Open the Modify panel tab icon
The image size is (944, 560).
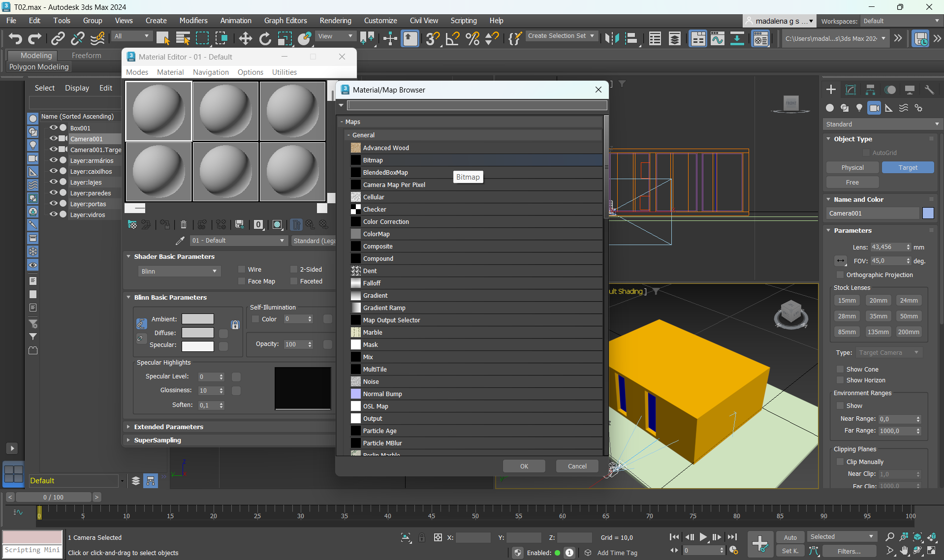[x=850, y=90]
